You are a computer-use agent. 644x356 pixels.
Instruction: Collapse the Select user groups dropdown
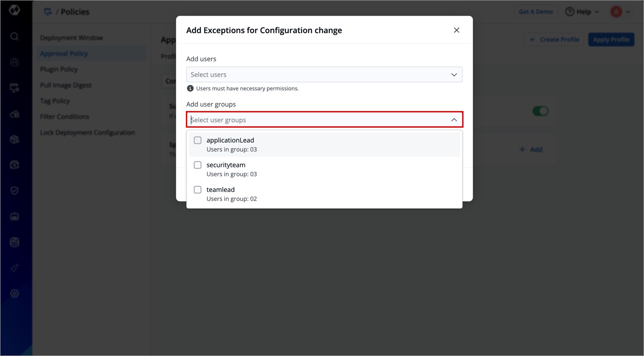[454, 120]
